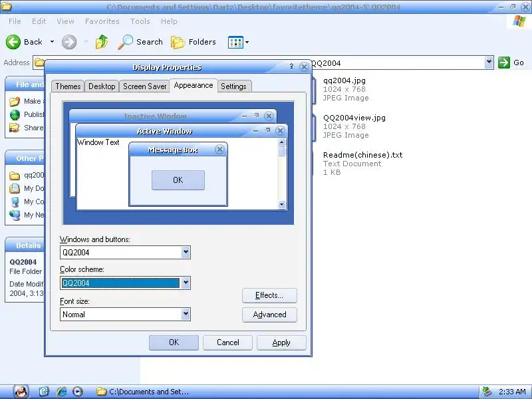
Task: Open the View menu
Action: click(65, 21)
